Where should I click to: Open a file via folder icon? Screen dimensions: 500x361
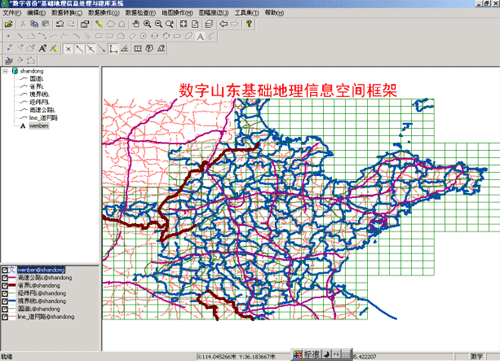tap(9, 24)
